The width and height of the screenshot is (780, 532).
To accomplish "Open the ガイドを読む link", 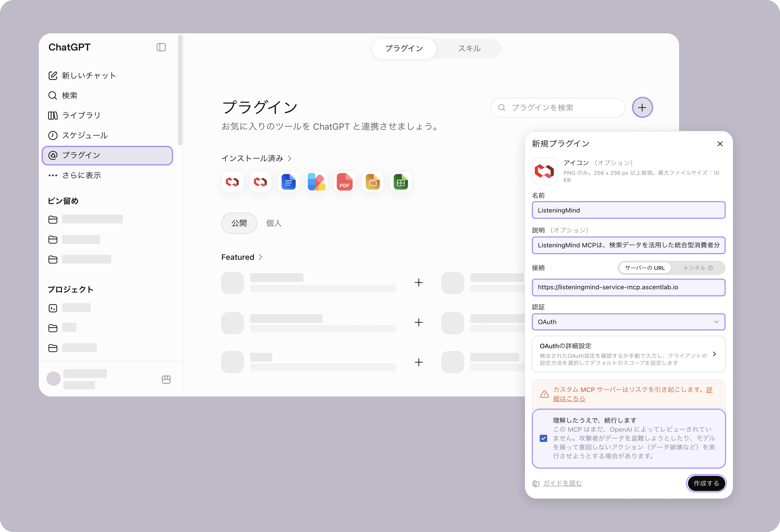I will 562,483.
